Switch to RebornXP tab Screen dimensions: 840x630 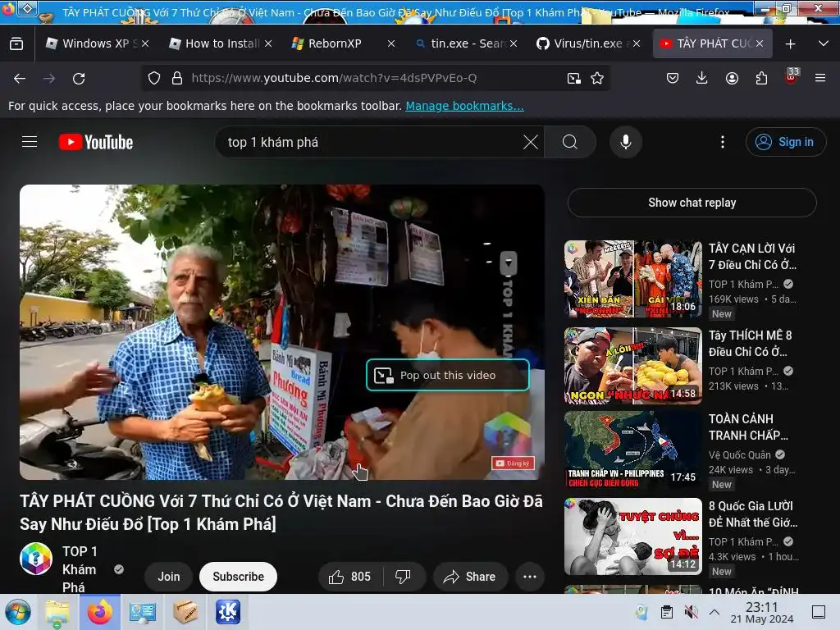click(343, 43)
